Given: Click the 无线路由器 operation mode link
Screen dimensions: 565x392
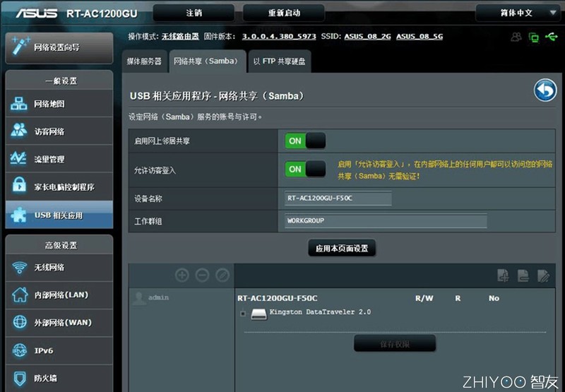Looking at the screenshot, I should 180,37.
